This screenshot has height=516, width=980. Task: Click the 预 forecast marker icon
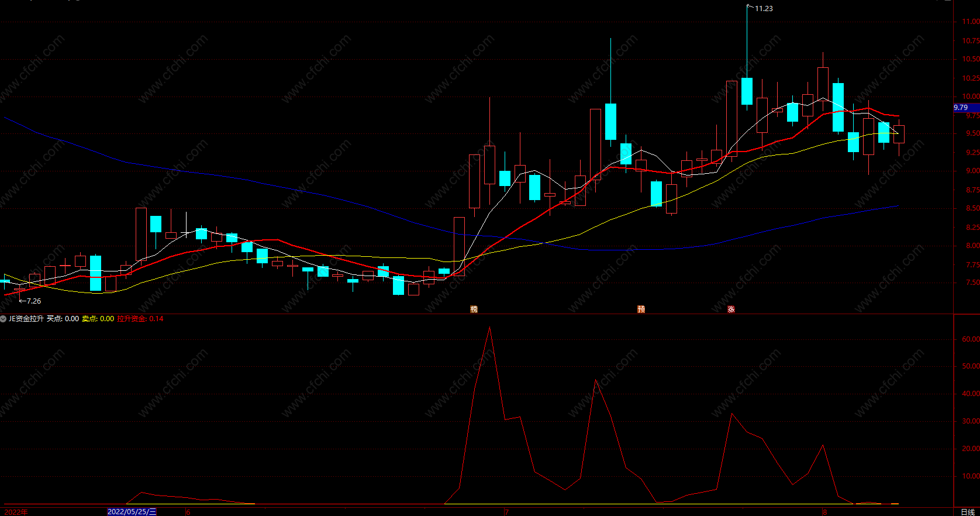[x=641, y=309]
